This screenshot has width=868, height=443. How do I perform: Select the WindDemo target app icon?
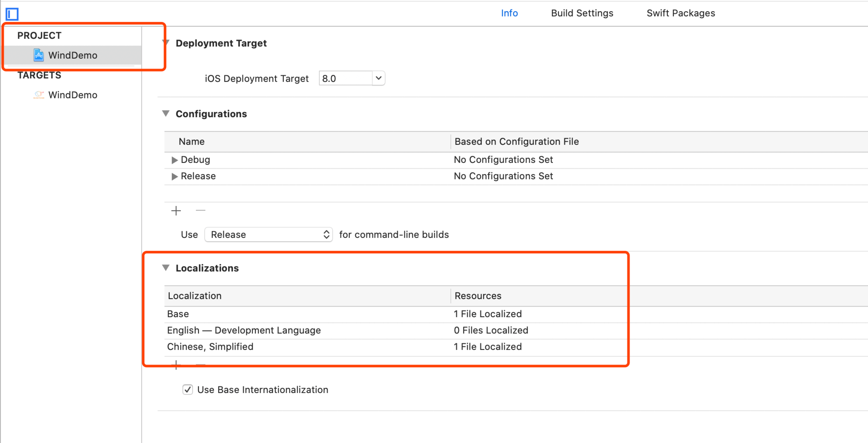click(38, 95)
